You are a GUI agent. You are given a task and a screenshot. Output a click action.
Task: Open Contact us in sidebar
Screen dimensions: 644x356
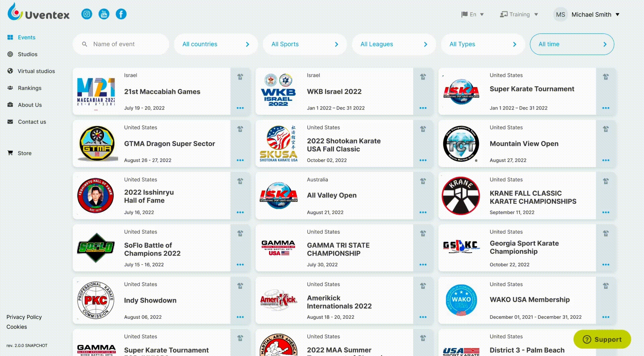[x=27, y=122]
